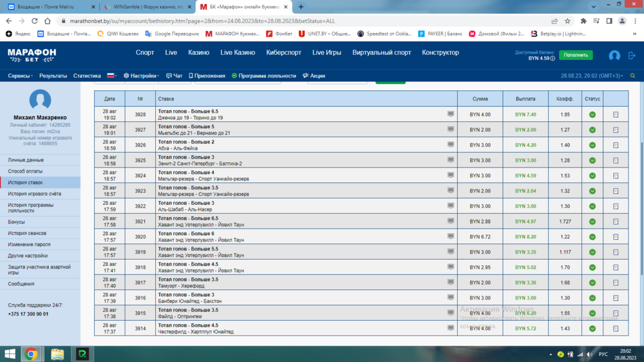Viewport: 644px width, 362px height.
Task: Click the monitor icon in bet 3924 row
Action: (451, 175)
